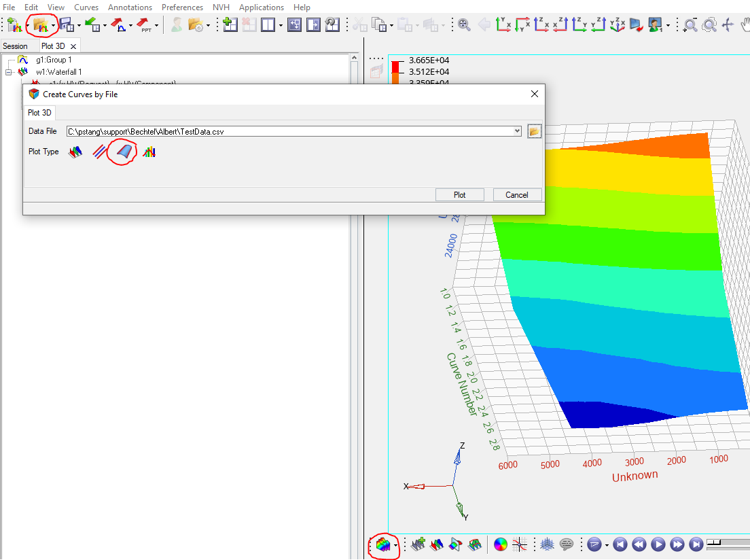This screenshot has height=560, width=750.
Task: Add a new page with plus icon
Action: pos(230,24)
